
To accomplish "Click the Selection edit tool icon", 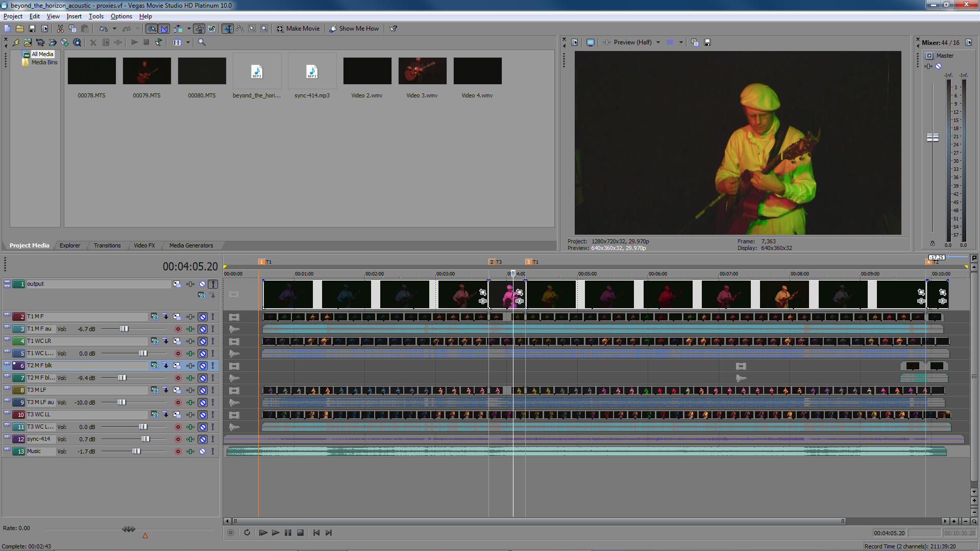I will (252, 29).
